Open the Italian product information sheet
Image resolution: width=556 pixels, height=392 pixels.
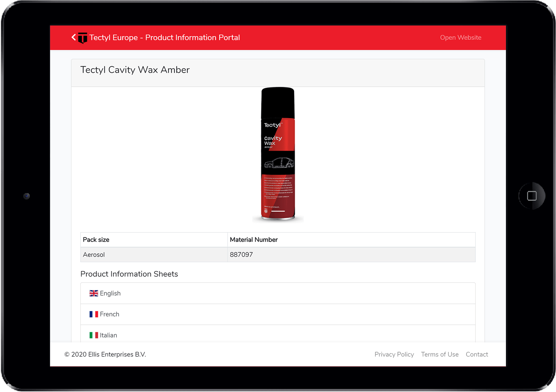click(x=278, y=334)
